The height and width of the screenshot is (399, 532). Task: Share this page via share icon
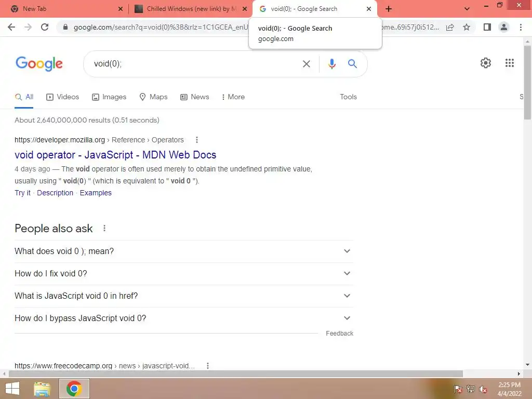tap(450, 27)
